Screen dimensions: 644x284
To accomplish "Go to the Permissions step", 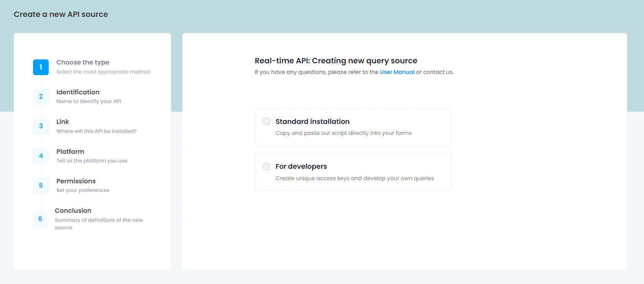I will coord(76,181).
